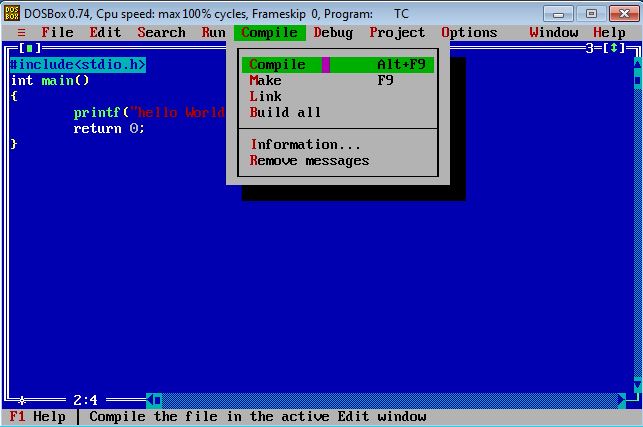Image resolution: width=643 pixels, height=427 pixels.
Task: Click horizontal scrollbar left arrow
Action: pyautogui.click(x=150, y=400)
